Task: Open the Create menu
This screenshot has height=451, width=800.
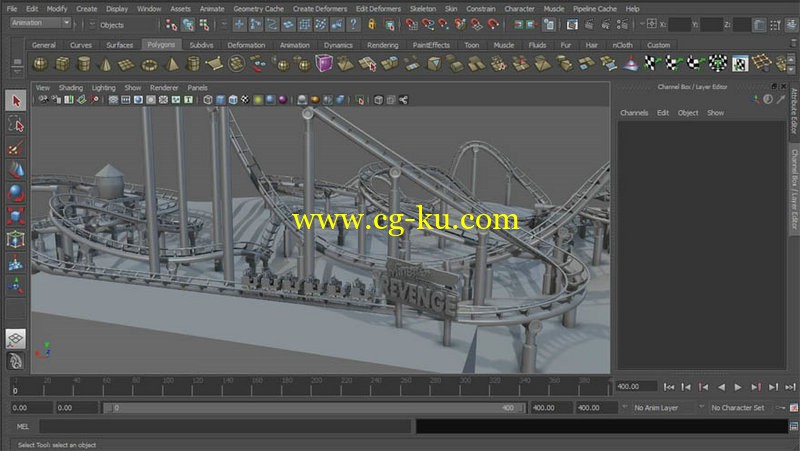Action: click(86, 9)
